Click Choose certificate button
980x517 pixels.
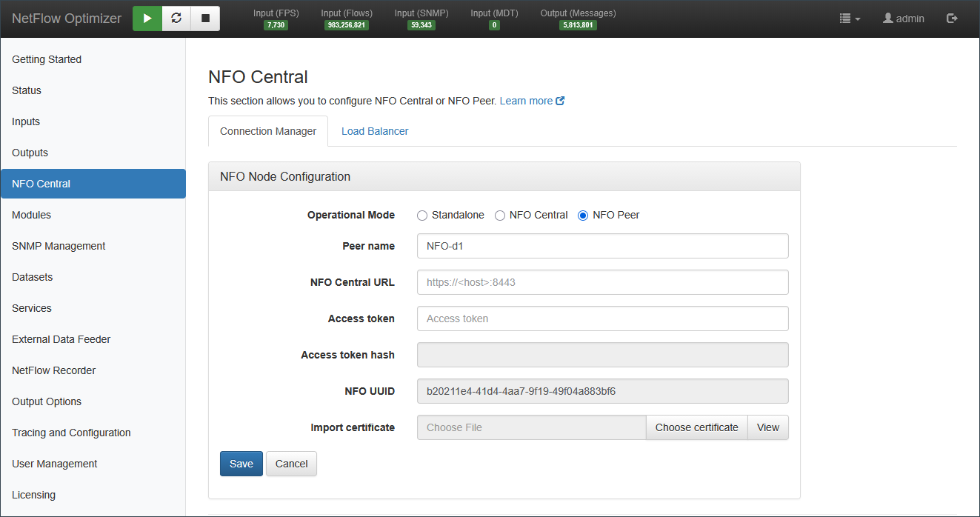[696, 427]
